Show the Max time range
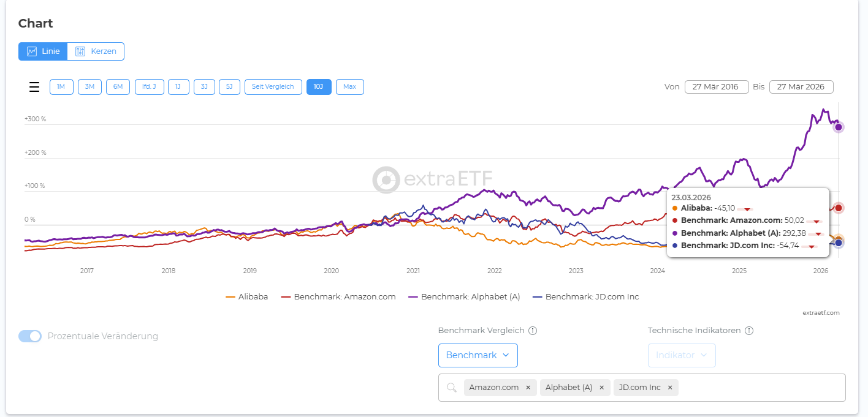Screen dimensions: 868x417 349,87
